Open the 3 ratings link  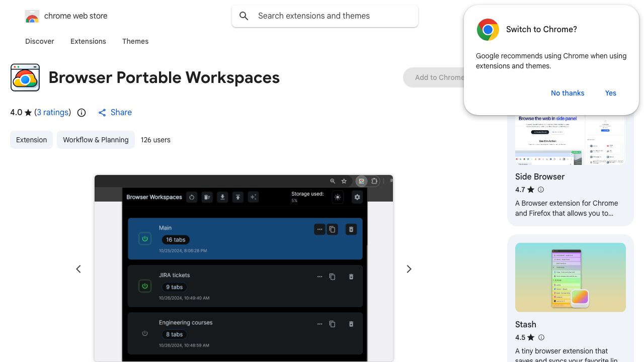(53, 113)
